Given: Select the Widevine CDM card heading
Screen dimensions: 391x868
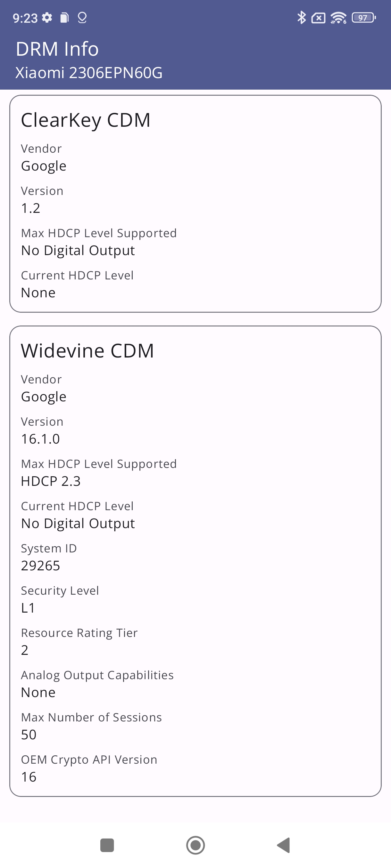Looking at the screenshot, I should click(x=87, y=351).
